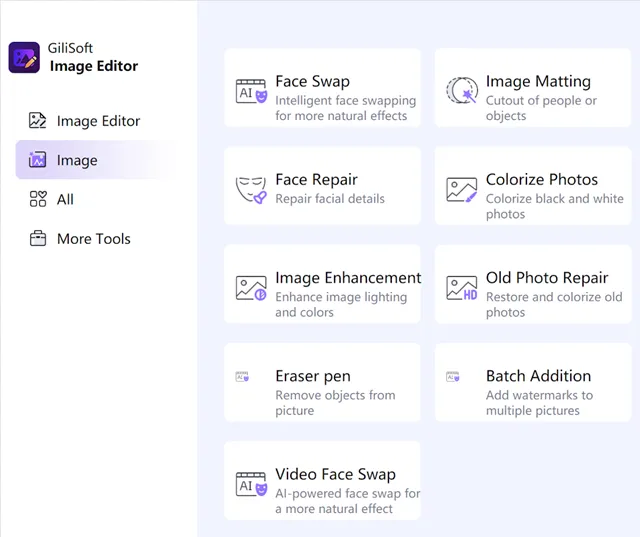Click the Colorize Photos brush icon
Viewport: 640px width, 537px height.
(462, 190)
